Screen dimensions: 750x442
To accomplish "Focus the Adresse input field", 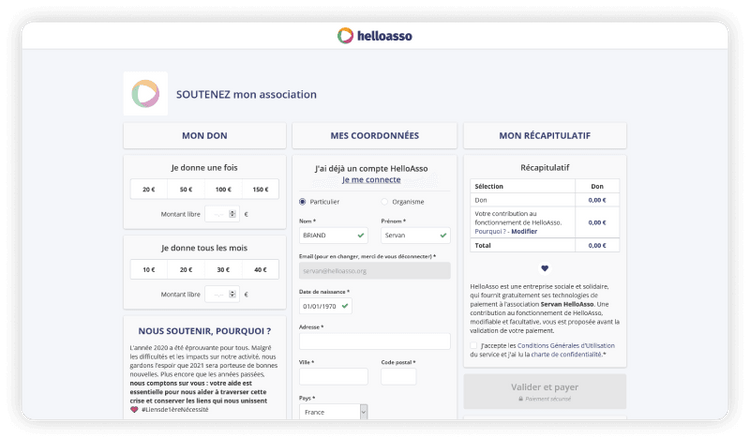I will (375, 342).
